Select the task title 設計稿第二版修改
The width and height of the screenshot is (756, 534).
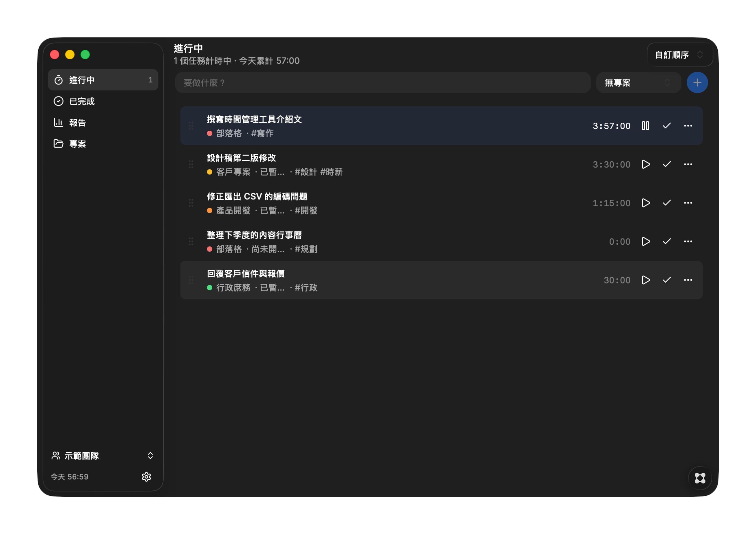click(241, 158)
